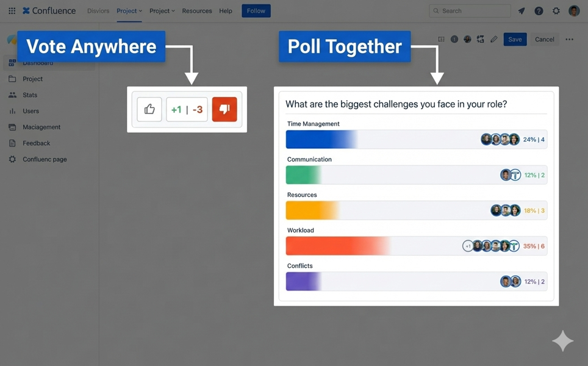Expand the Project dropdown beside Resources
588x366 pixels.
click(162, 11)
